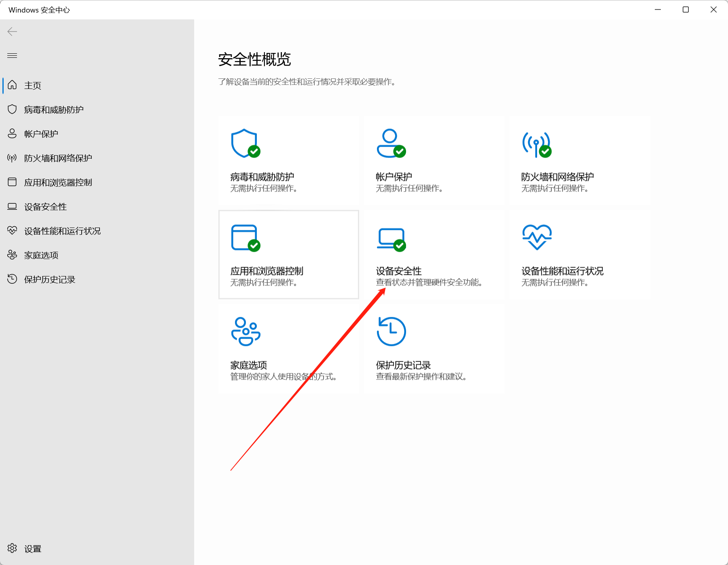This screenshot has width=728, height=565.
Task: Click the clock icon beside 保护历史记录 in sidebar
Action: [12, 279]
